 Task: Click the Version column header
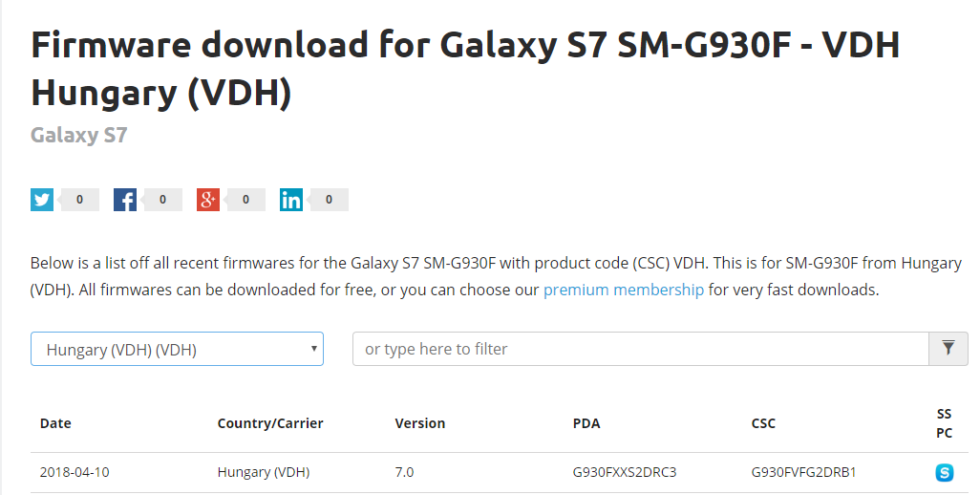click(x=420, y=423)
